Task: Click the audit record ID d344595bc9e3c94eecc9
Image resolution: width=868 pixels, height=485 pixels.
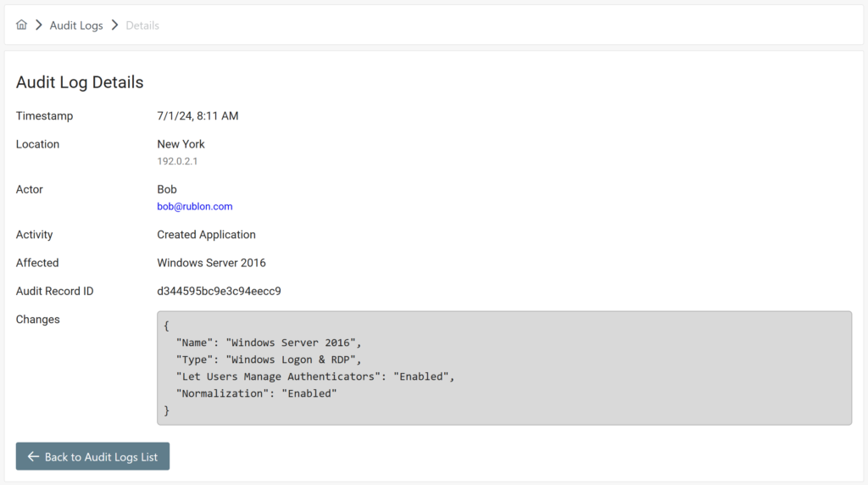Action: [x=219, y=291]
